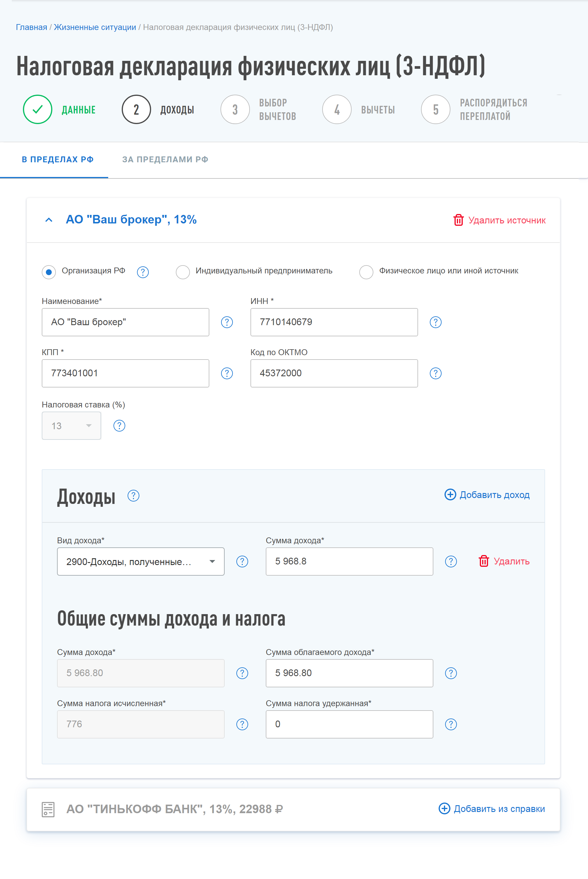Open help icon next to Доходы heading
The image size is (588, 879).
[x=133, y=495]
